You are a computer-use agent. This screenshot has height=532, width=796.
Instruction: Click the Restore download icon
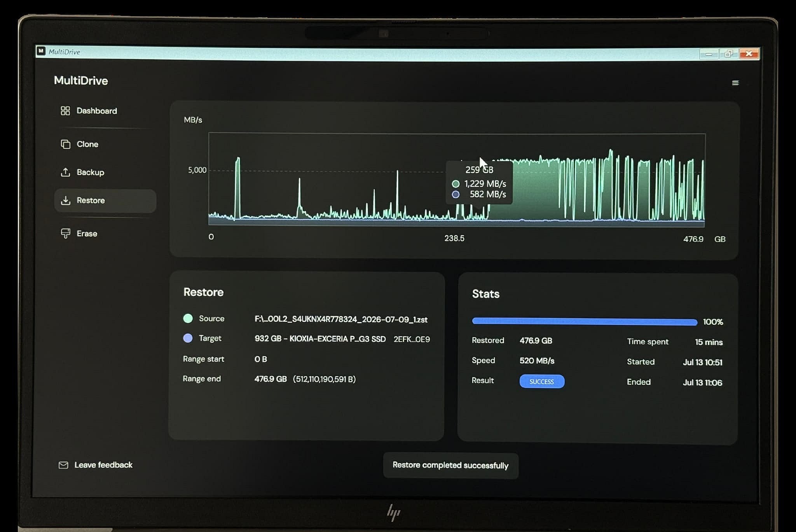click(x=65, y=201)
